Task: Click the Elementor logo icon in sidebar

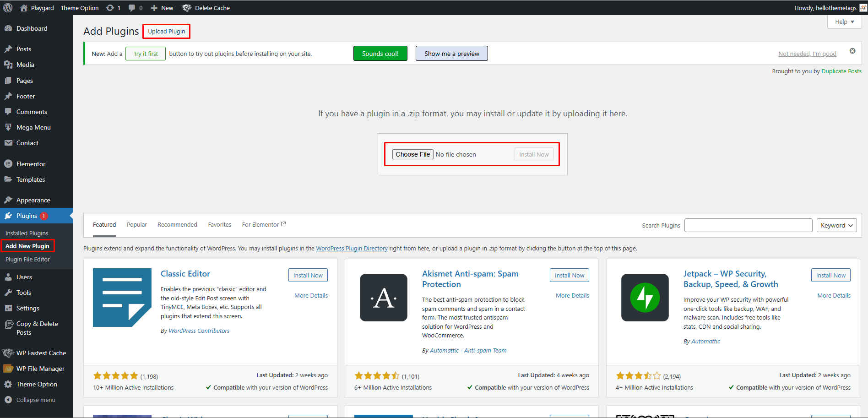Action: pyautogui.click(x=8, y=164)
